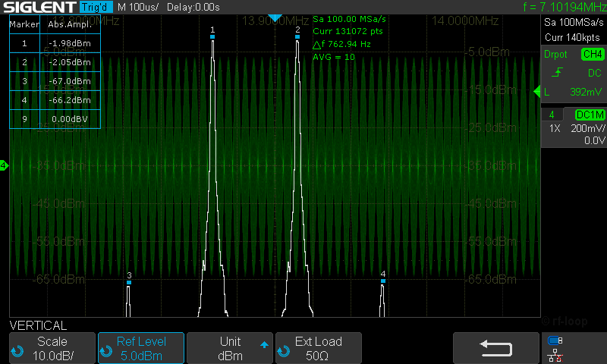The image size is (607, 364).
Task: Click the Curr 131072 pts FFT readout
Action: click(348, 31)
